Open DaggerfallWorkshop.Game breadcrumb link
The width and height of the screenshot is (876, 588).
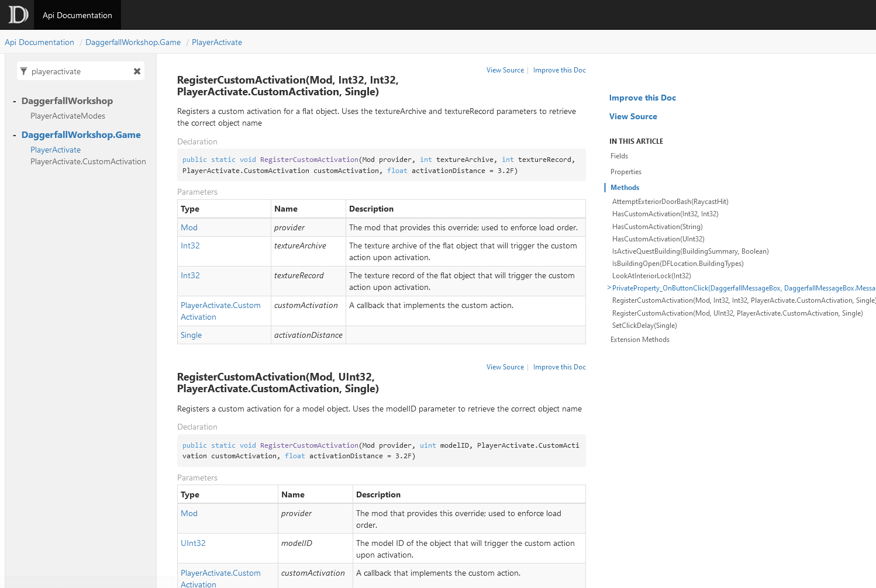pos(133,42)
